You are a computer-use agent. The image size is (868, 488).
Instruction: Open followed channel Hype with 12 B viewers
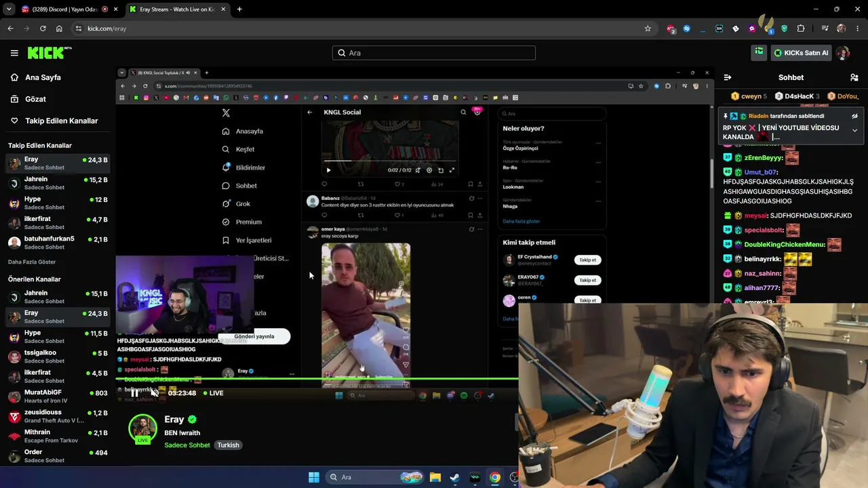[58, 203]
